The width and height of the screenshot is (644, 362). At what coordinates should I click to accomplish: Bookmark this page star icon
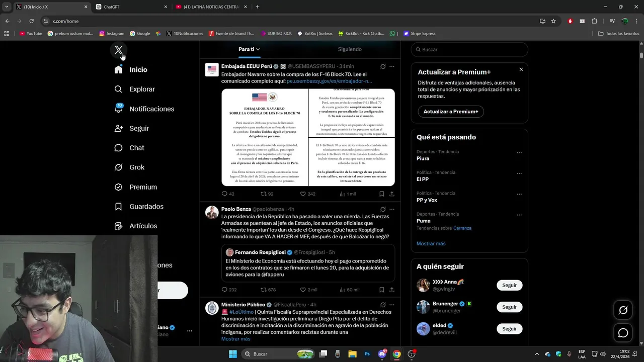click(x=553, y=21)
